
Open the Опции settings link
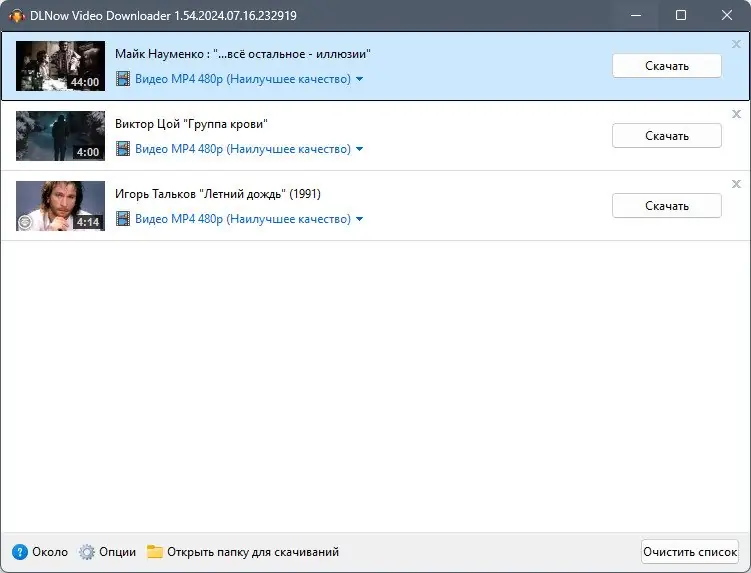coord(117,552)
